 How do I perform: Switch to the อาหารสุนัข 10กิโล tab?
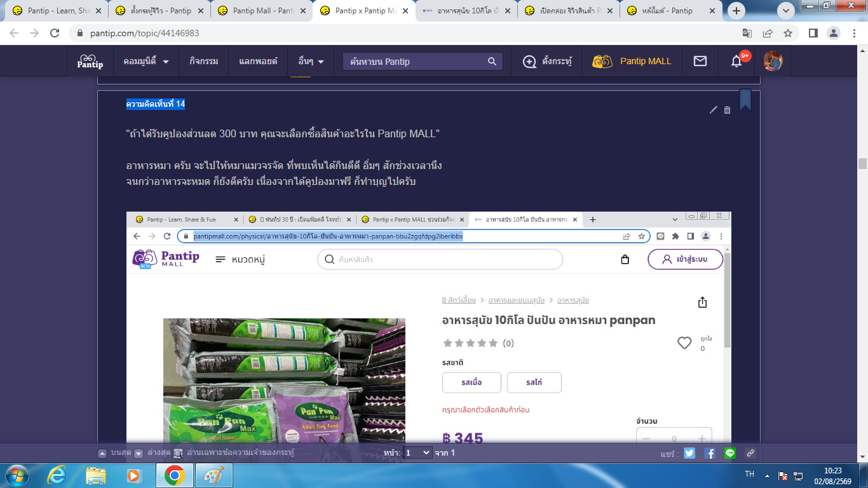pyautogui.click(x=465, y=11)
